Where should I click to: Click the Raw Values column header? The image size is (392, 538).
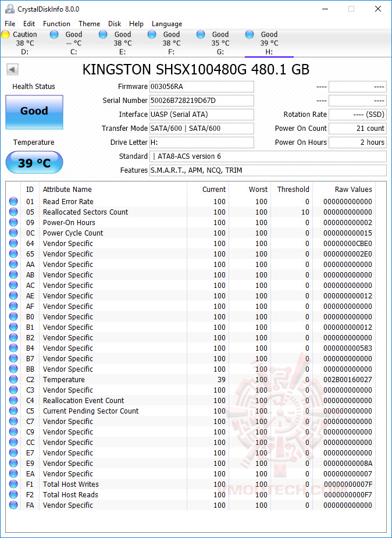(x=353, y=190)
